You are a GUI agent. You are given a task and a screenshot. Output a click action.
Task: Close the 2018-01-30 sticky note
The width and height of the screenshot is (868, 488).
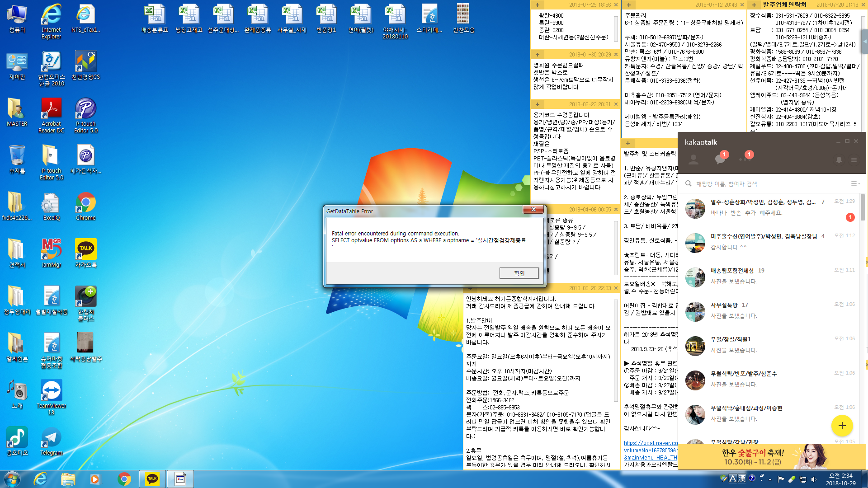[x=616, y=55]
